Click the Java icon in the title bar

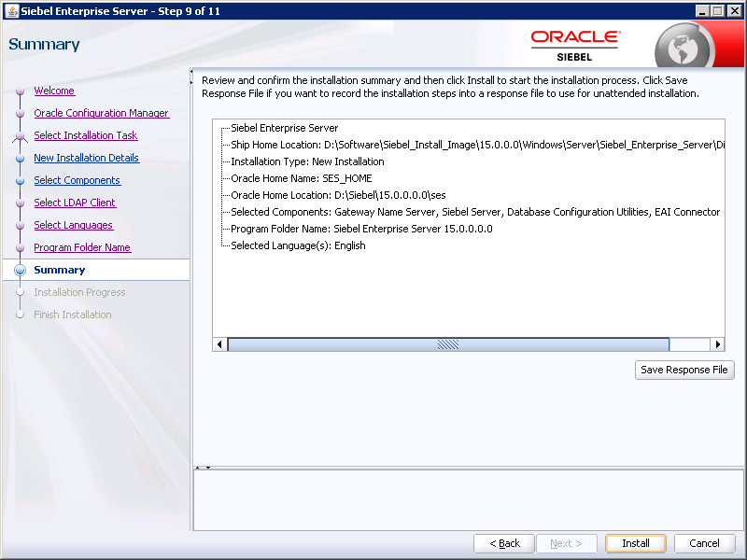pyautogui.click(x=11, y=10)
